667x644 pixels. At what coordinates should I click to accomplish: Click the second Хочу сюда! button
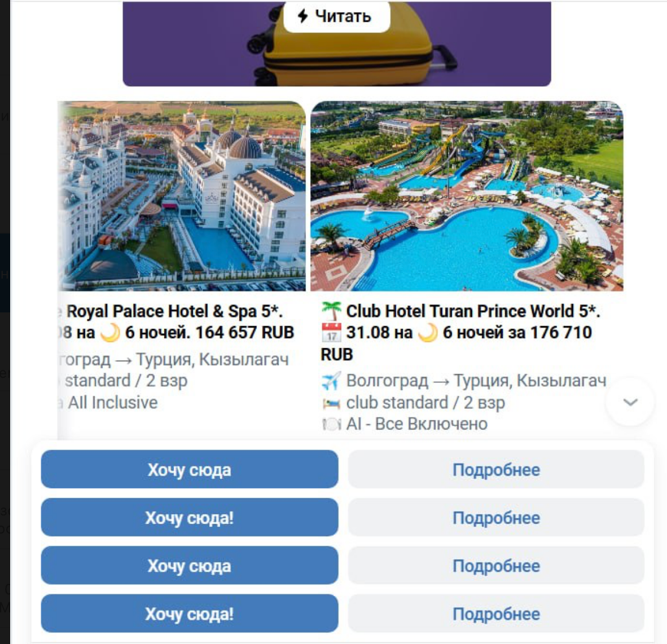[190, 517]
